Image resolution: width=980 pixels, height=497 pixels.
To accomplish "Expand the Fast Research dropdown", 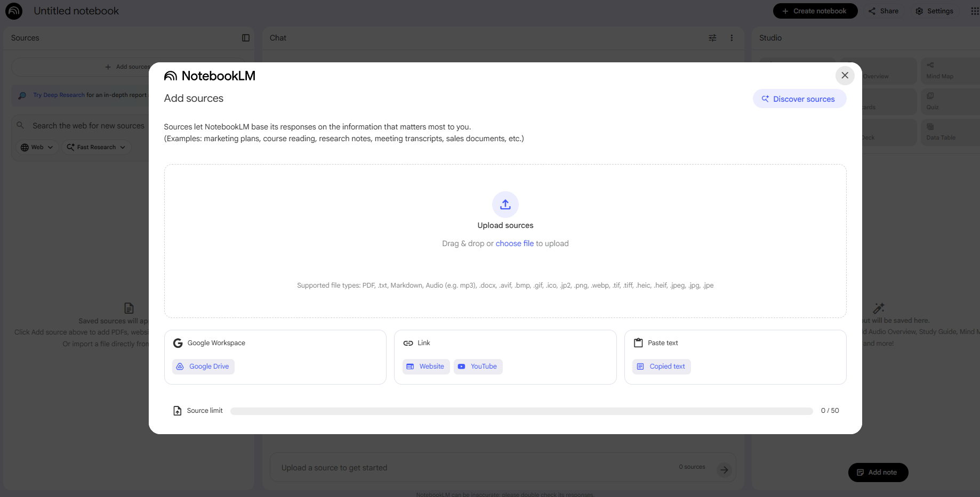I will [97, 148].
